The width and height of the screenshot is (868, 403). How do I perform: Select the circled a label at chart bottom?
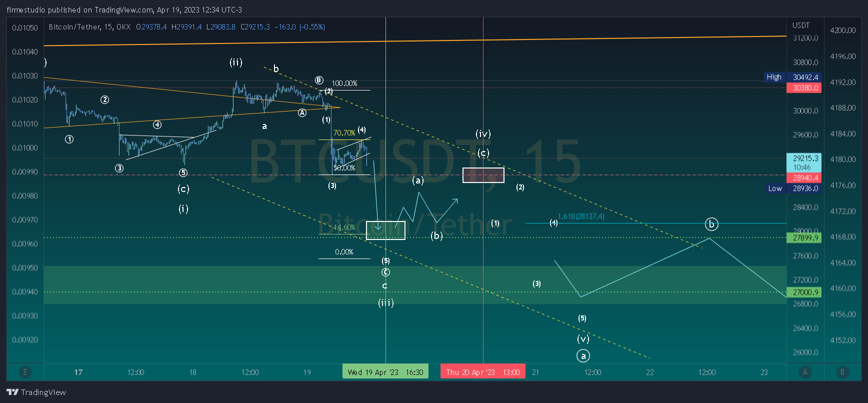pyautogui.click(x=583, y=356)
